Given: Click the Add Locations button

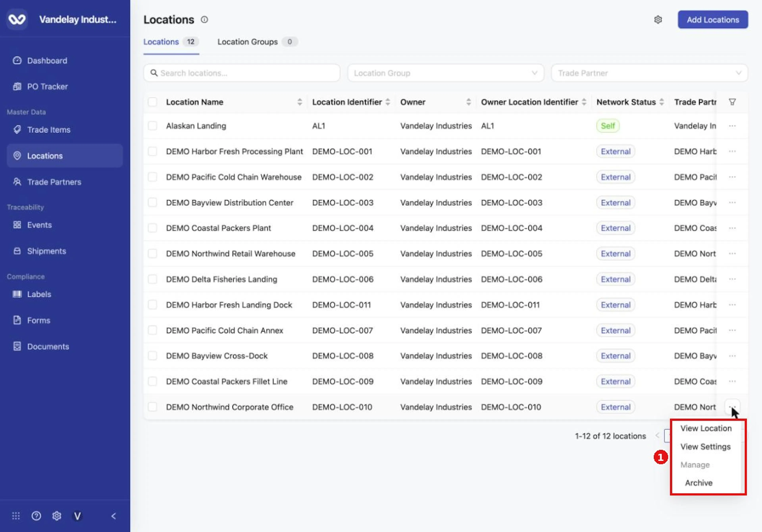Looking at the screenshot, I should pyautogui.click(x=713, y=20).
